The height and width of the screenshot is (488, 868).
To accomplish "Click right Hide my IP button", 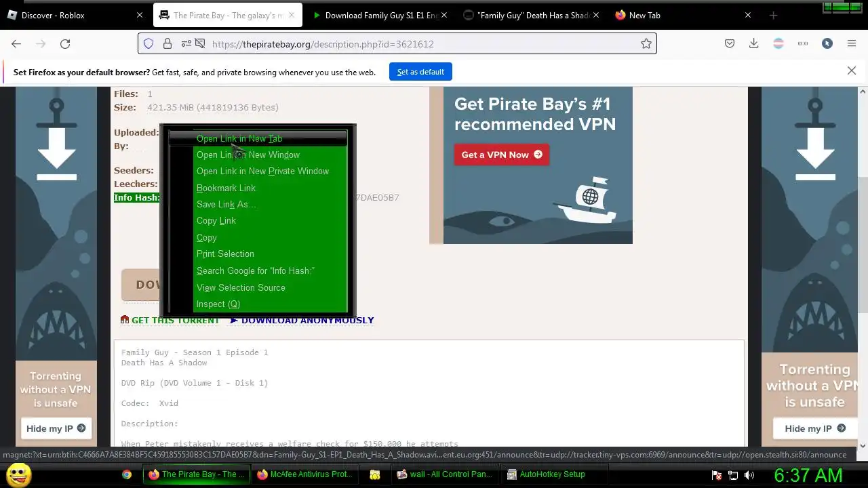I will pos(814,428).
